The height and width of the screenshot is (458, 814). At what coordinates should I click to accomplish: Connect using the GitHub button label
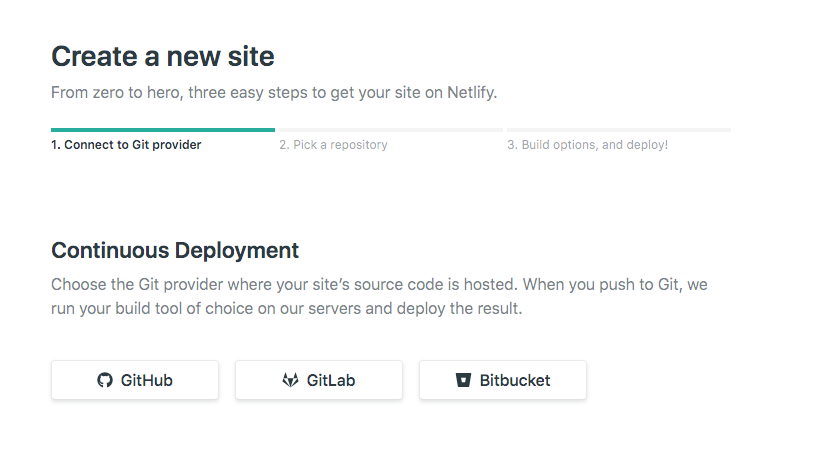tap(146, 380)
